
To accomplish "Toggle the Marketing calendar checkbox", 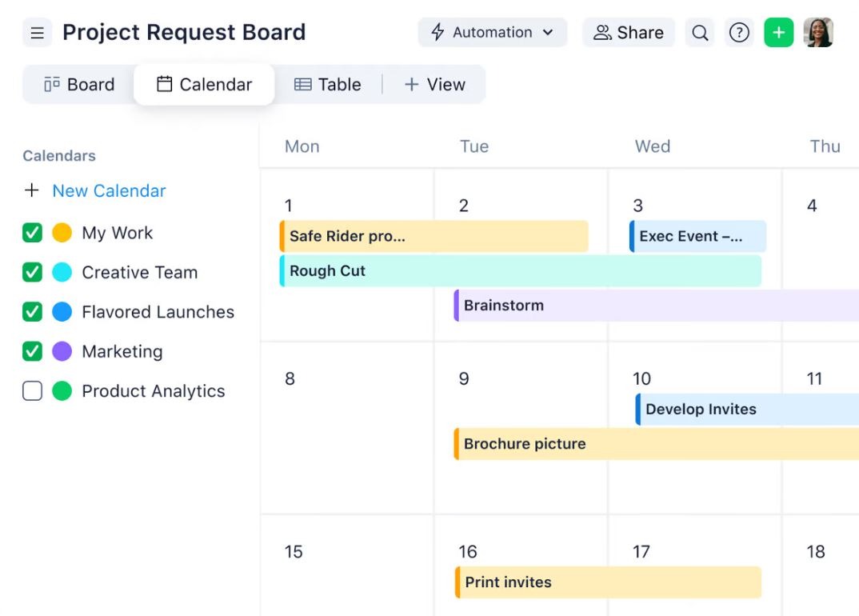I will coord(32,351).
